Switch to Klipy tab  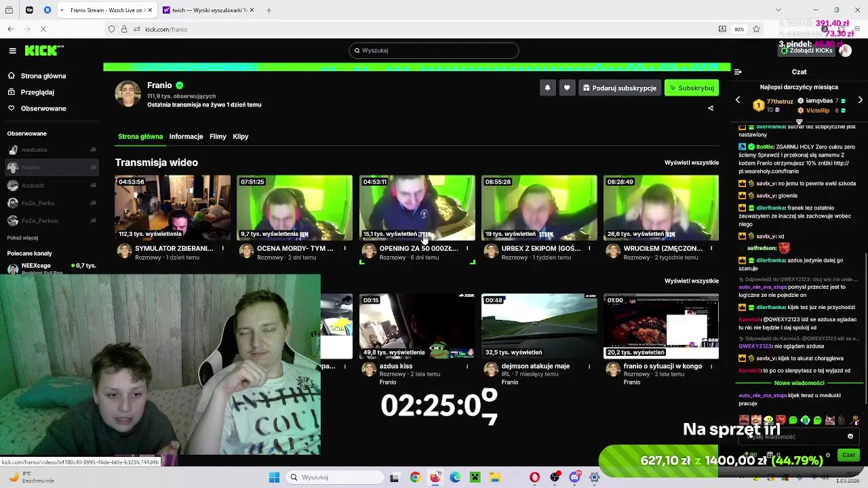(x=241, y=136)
